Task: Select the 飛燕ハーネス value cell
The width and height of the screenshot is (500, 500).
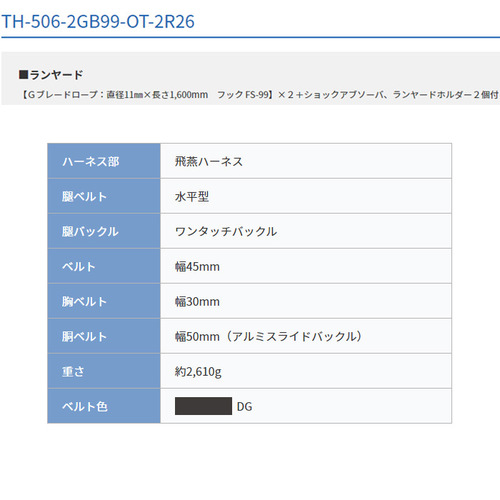Action: click(306, 161)
